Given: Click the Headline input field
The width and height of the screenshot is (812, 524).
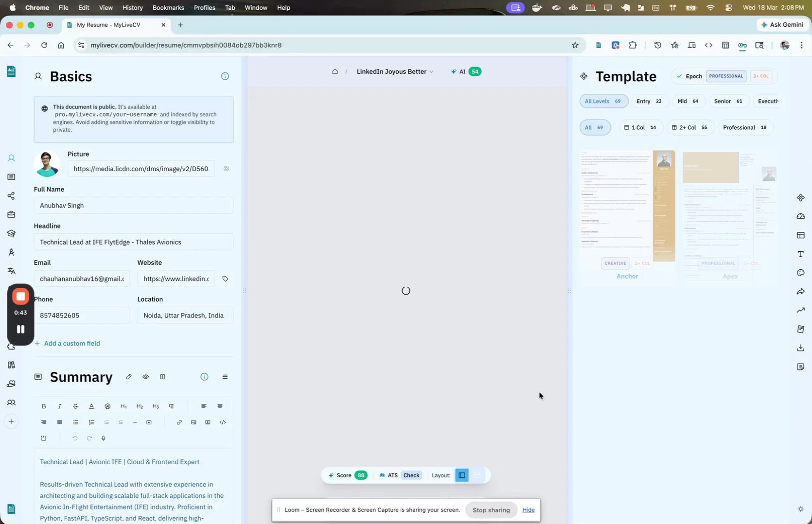Looking at the screenshot, I should point(133,242).
